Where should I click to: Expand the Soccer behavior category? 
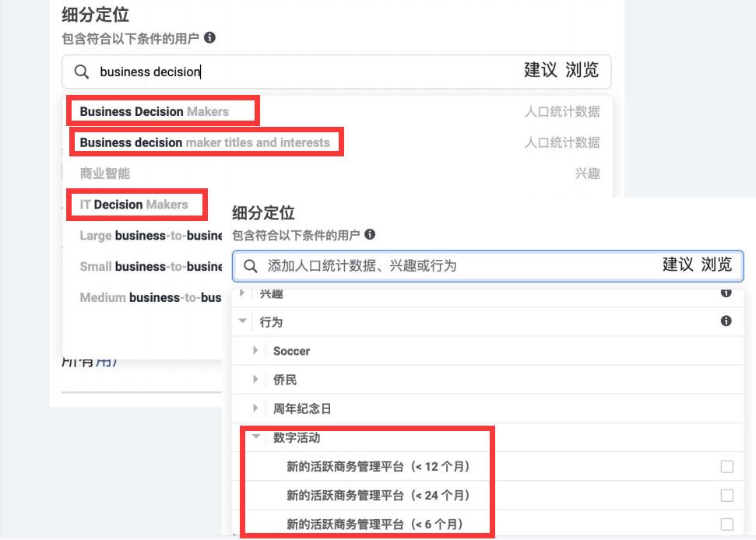pos(255,351)
